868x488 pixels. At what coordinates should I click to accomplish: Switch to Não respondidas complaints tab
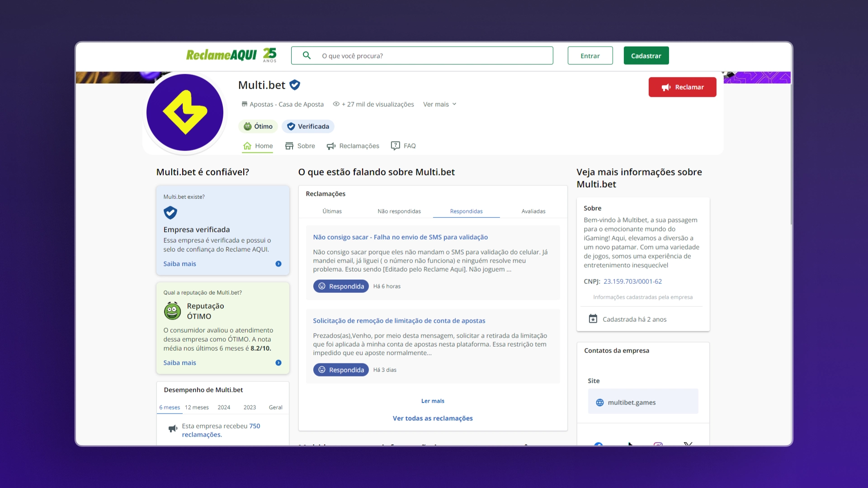399,211
